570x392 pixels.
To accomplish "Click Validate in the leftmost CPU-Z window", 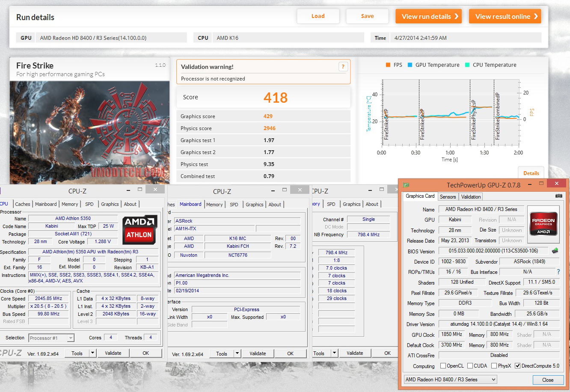I will (x=113, y=353).
